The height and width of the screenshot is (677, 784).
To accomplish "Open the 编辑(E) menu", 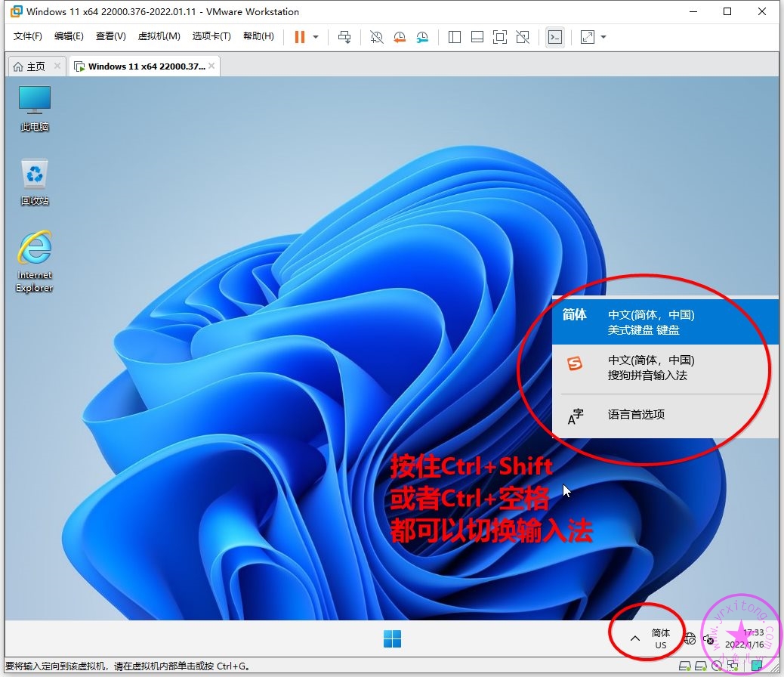I will [x=69, y=36].
